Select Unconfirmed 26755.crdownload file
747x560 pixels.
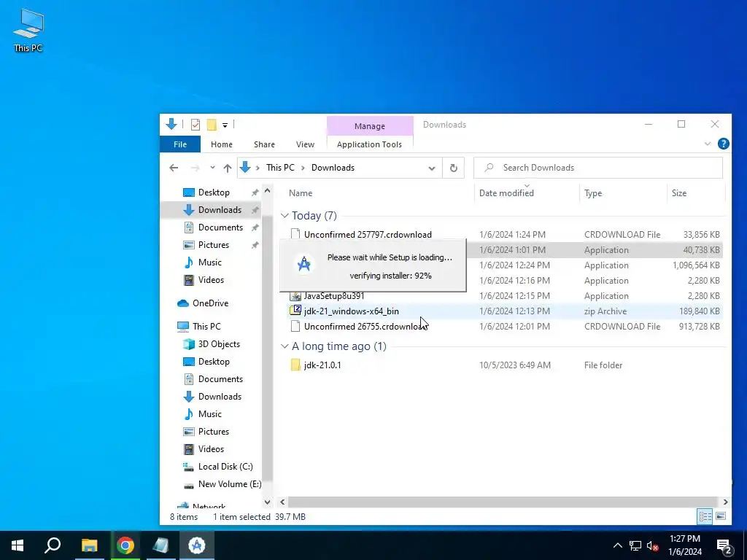point(365,326)
